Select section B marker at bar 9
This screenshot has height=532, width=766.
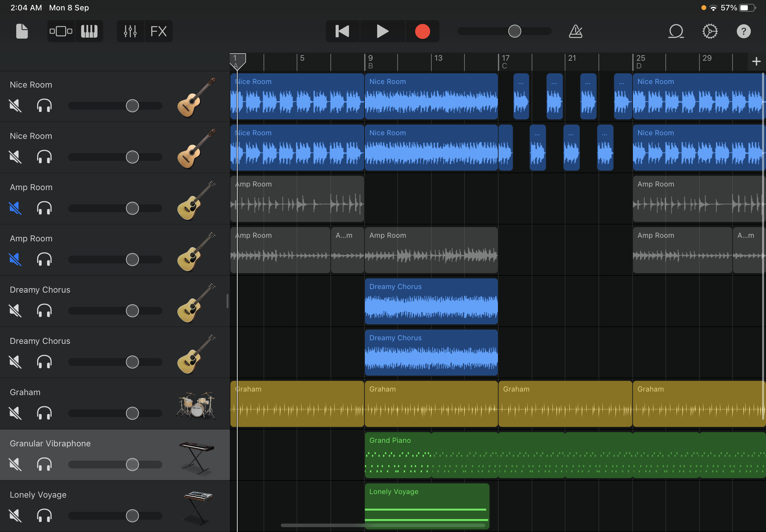click(x=370, y=66)
